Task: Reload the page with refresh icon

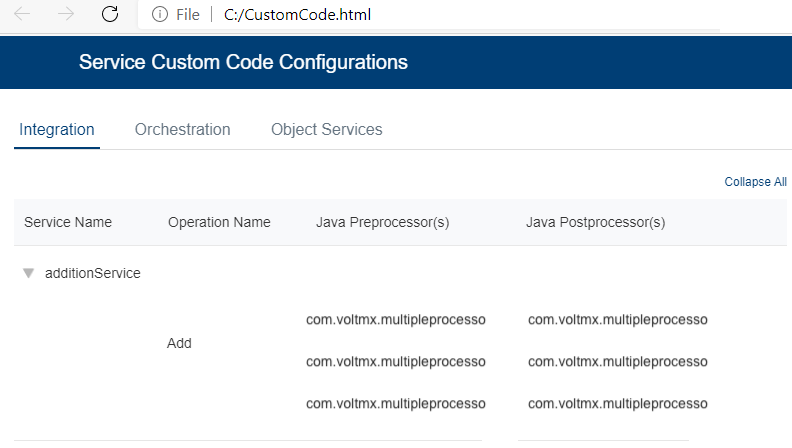Action: (110, 15)
